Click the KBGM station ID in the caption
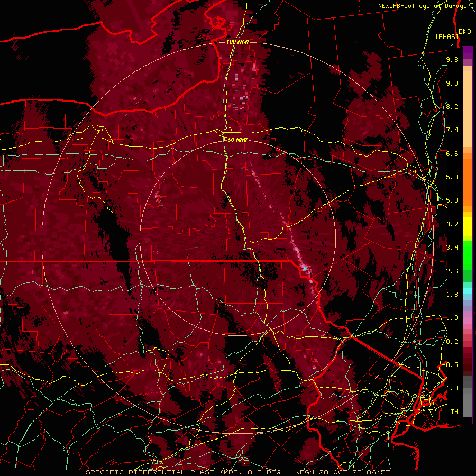 305,472
